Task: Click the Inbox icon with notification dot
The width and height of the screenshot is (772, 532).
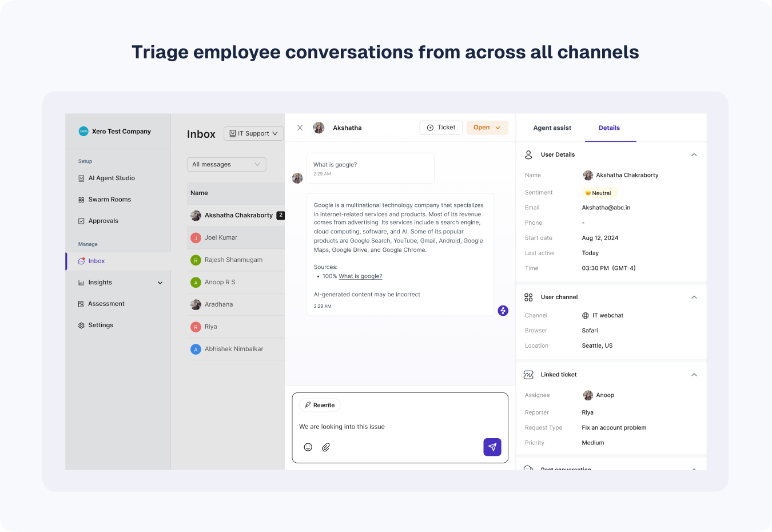Action: point(81,261)
